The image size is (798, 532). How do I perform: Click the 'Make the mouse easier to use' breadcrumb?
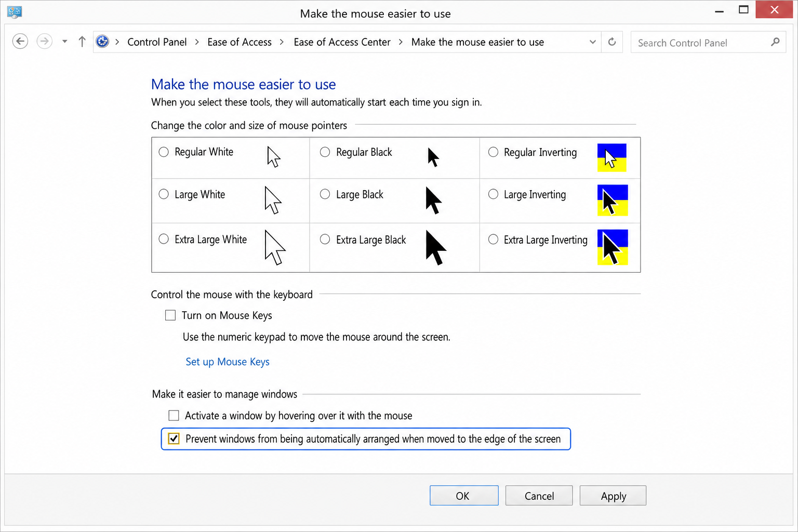[477, 42]
